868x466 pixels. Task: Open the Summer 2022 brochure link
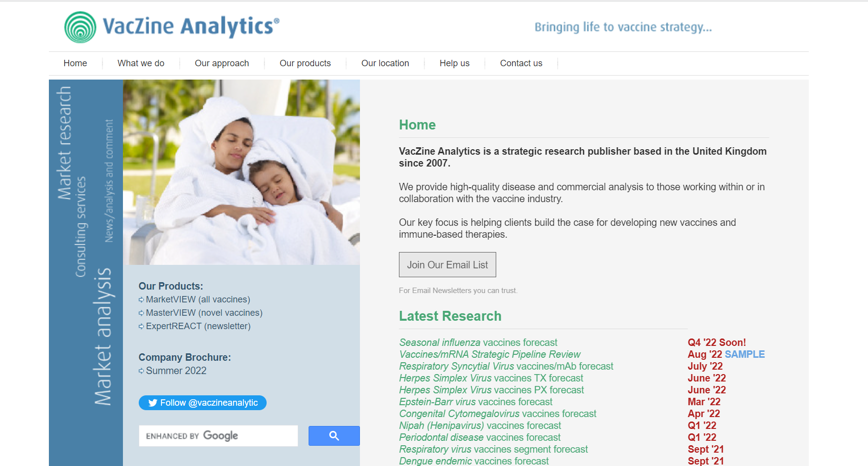click(176, 371)
